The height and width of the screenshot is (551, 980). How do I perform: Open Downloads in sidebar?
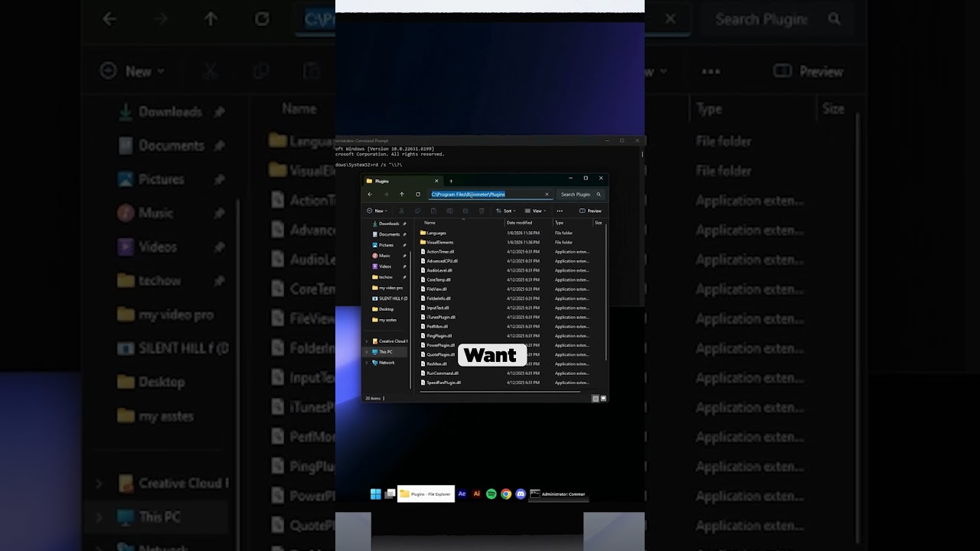[389, 223]
